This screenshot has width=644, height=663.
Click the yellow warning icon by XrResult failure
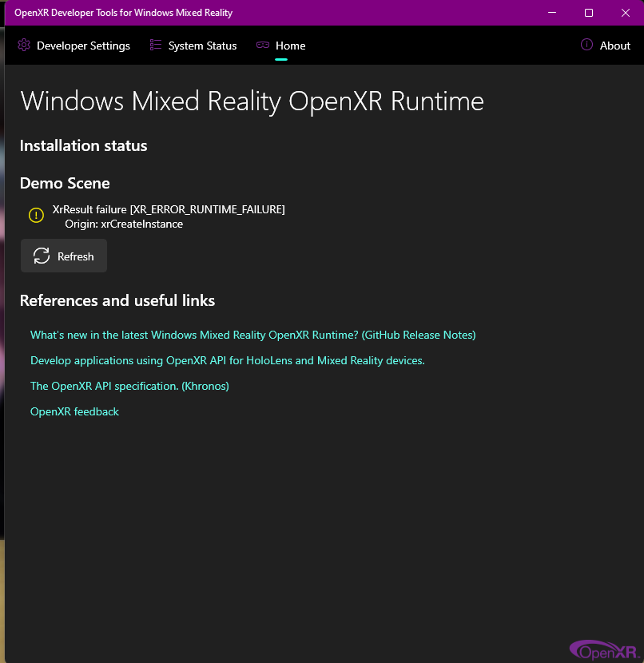pos(37,215)
